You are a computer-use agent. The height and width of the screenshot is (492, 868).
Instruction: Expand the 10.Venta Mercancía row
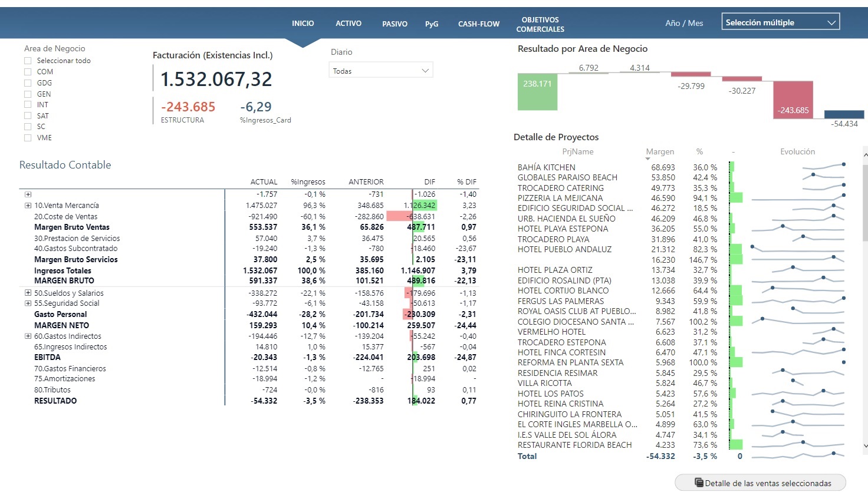tap(28, 206)
